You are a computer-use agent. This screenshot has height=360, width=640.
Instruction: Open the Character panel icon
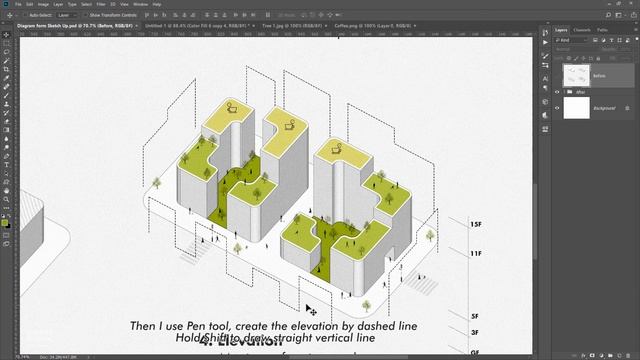tap(545, 79)
